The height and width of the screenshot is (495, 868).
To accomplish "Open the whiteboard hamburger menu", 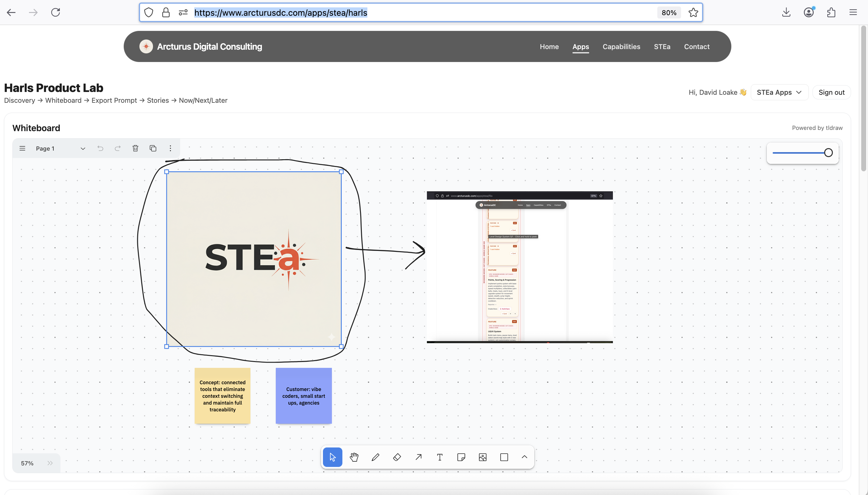I will coord(22,148).
